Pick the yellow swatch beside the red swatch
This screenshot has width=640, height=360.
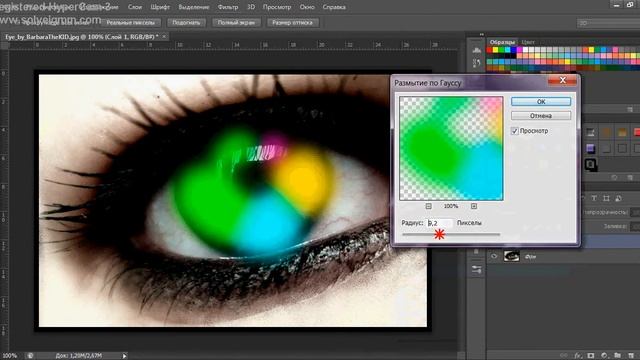[x=496, y=50]
